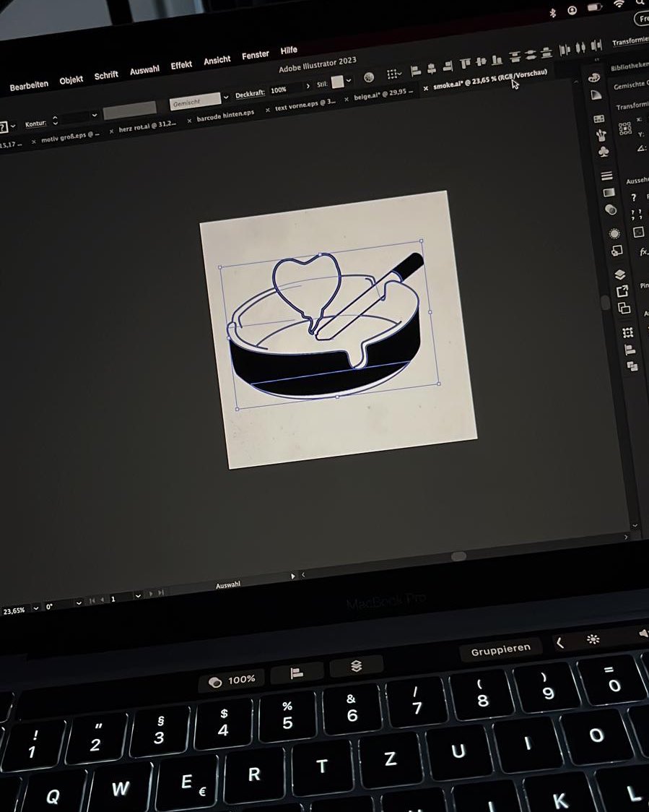This screenshot has width=649, height=812.
Task: Open the Schrift menu
Action: pos(106,76)
